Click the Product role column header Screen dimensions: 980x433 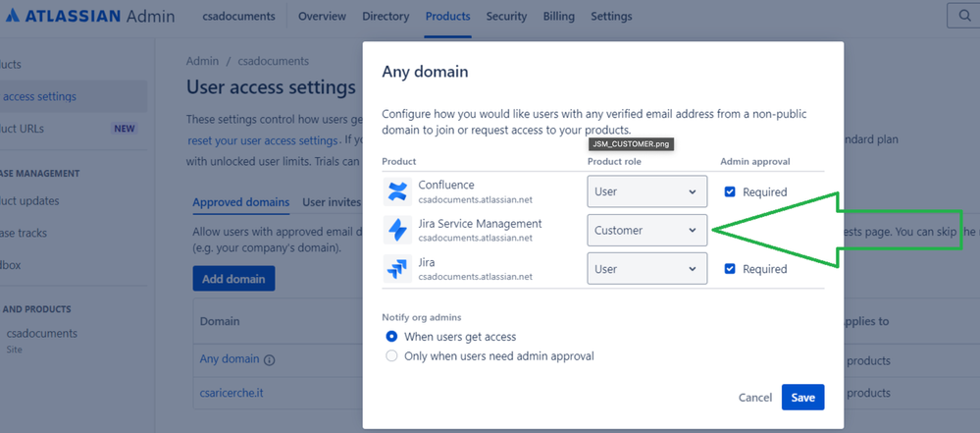[614, 161]
